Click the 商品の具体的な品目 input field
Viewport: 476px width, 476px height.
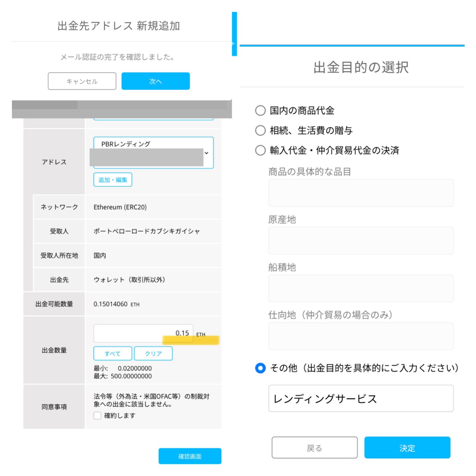[x=361, y=193]
